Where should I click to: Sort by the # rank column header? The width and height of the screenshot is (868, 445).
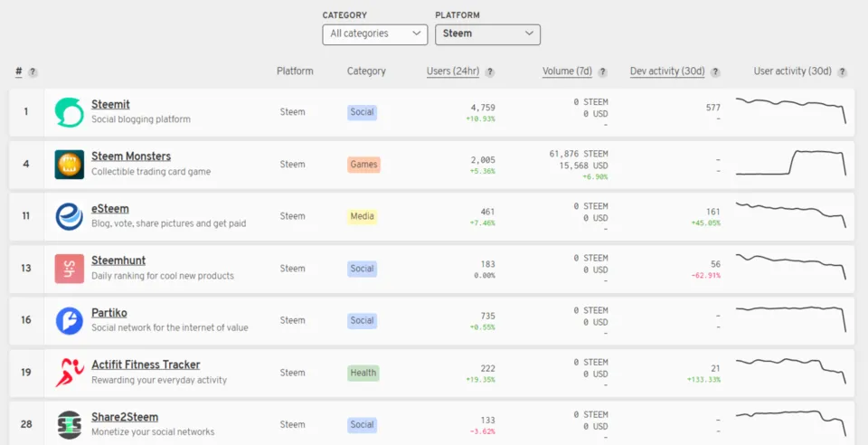click(19, 71)
